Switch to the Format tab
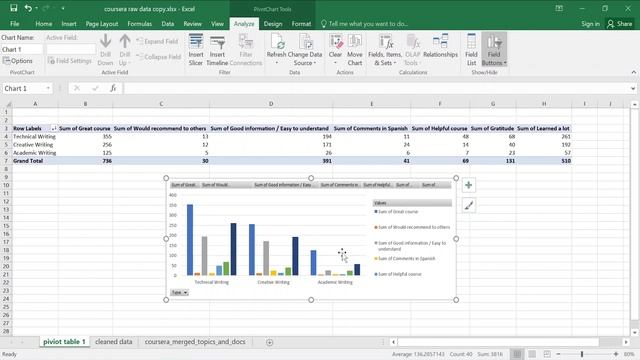 [301, 24]
